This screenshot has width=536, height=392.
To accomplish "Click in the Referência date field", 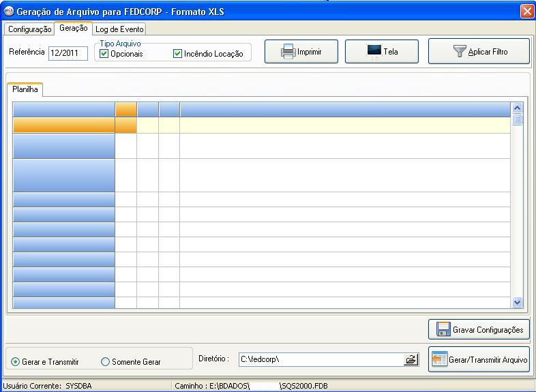I will point(68,53).
